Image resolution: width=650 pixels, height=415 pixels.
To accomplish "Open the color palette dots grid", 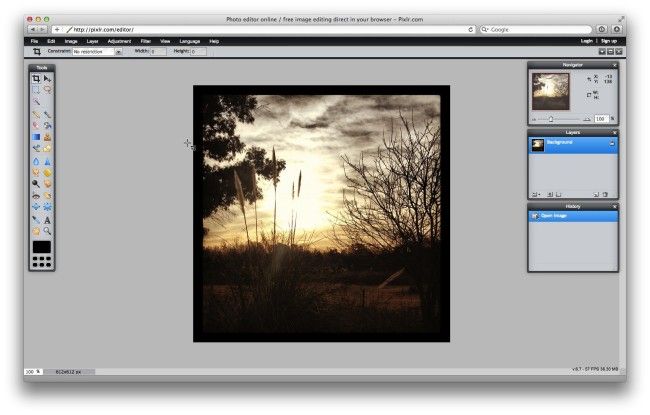I will (x=42, y=262).
